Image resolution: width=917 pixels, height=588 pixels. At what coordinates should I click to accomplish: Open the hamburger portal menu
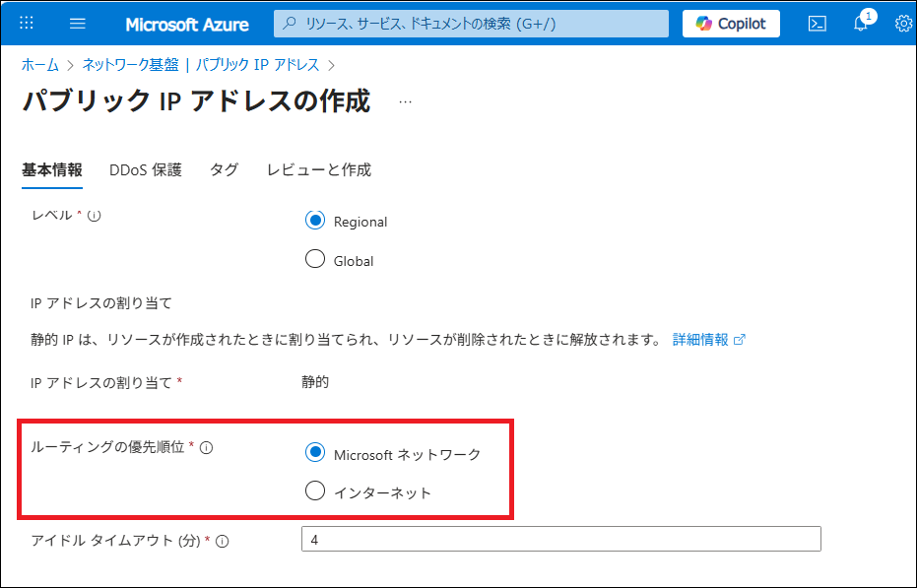[x=79, y=24]
